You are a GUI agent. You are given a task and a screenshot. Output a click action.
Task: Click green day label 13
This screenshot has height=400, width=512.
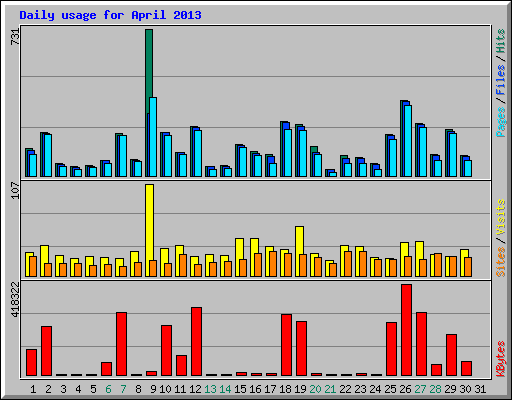[x=210, y=389]
